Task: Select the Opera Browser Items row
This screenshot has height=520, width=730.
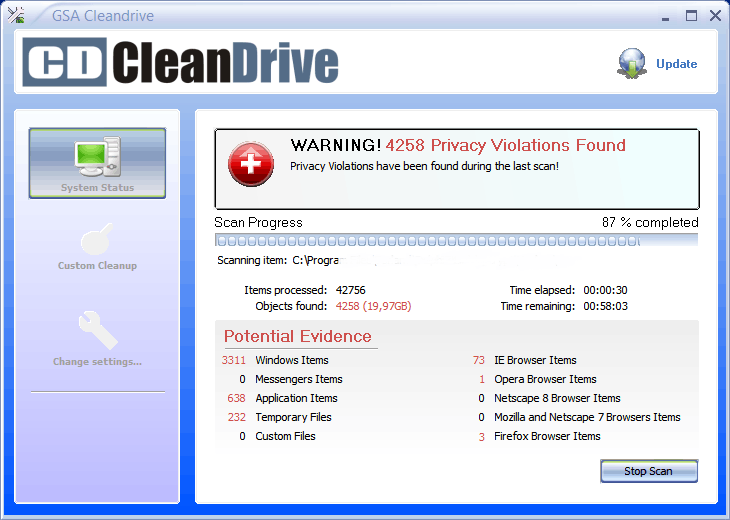Action: pyautogui.click(x=537, y=379)
